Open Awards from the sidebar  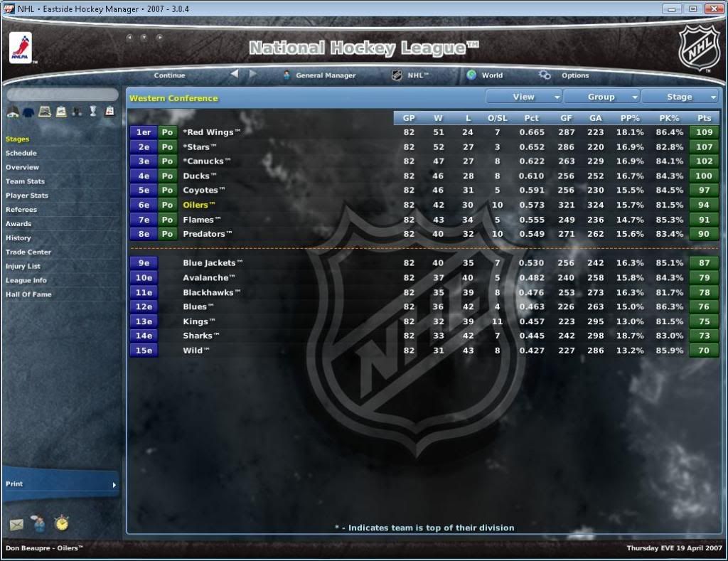pyautogui.click(x=18, y=223)
